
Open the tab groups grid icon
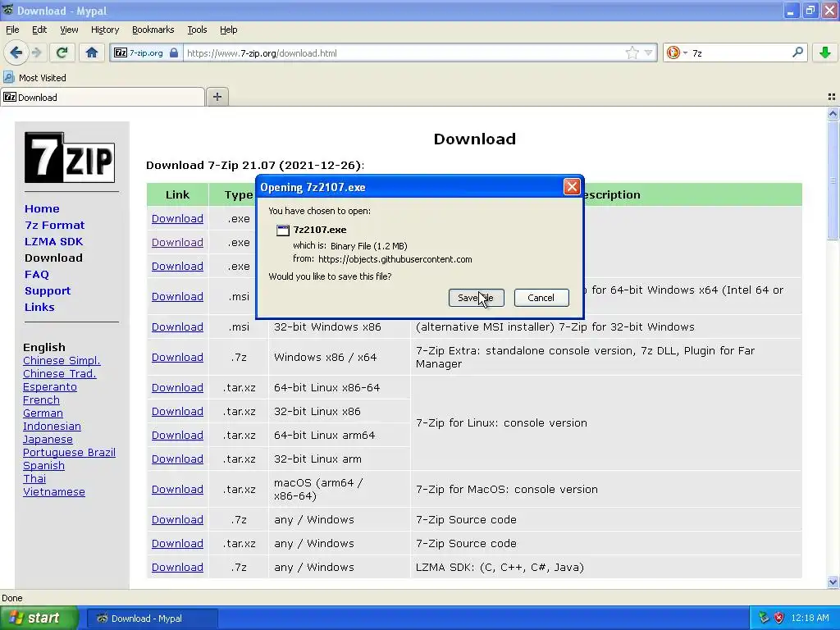coord(832,97)
